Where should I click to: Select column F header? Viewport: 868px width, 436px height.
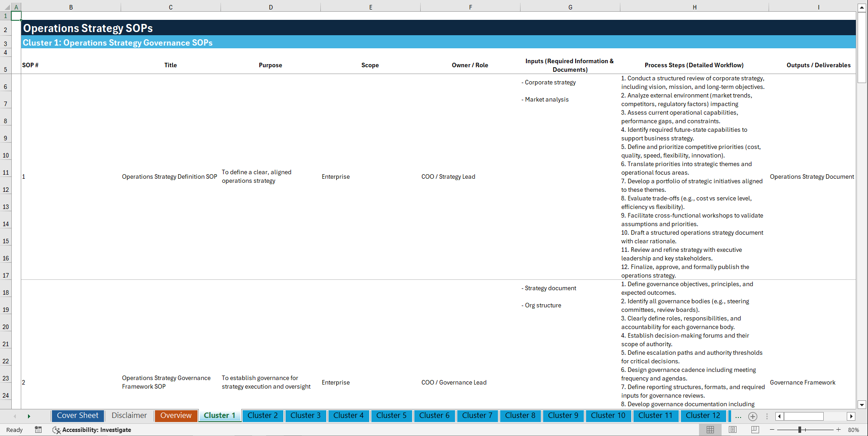(x=470, y=7)
